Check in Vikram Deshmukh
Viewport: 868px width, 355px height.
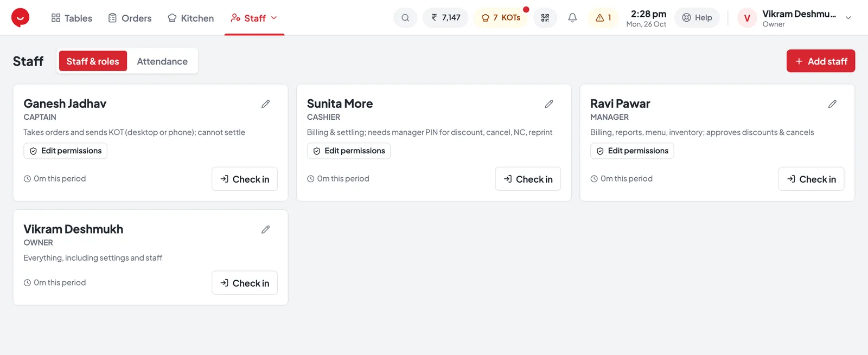tap(245, 283)
